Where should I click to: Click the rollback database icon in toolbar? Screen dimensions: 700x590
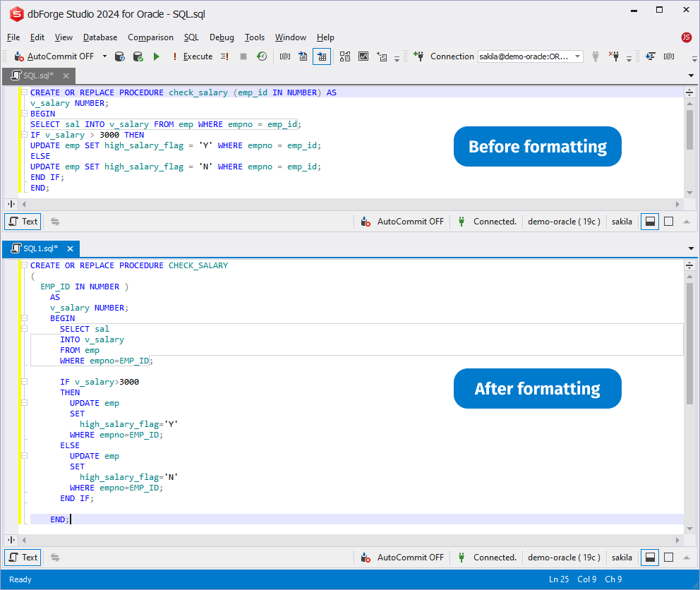[x=120, y=56]
